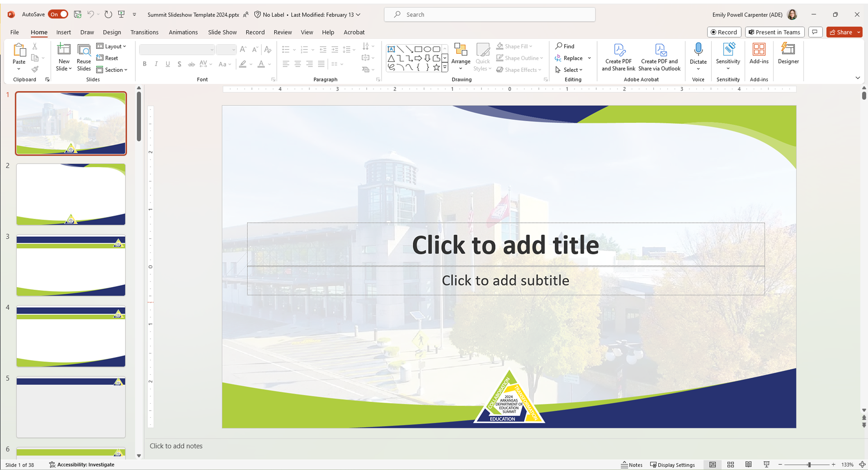Start Dictate microphone
Viewport: 868px width, 470px height.
698,50
